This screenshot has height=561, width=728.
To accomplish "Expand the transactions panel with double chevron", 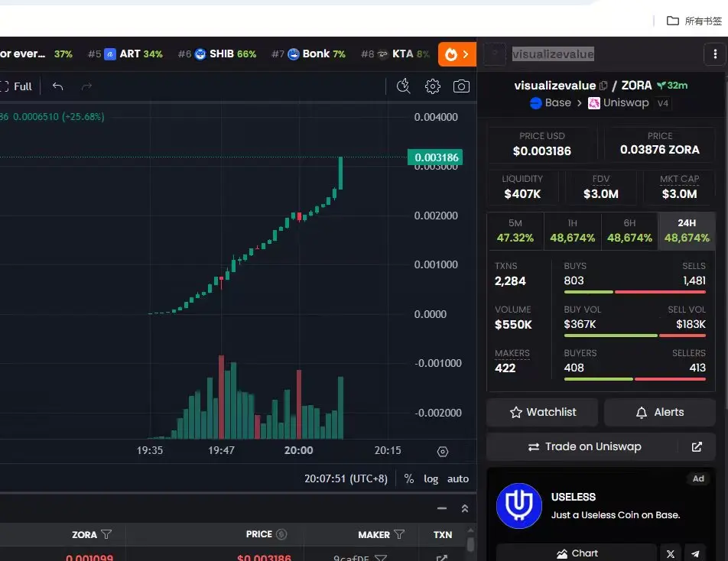I will tap(465, 508).
